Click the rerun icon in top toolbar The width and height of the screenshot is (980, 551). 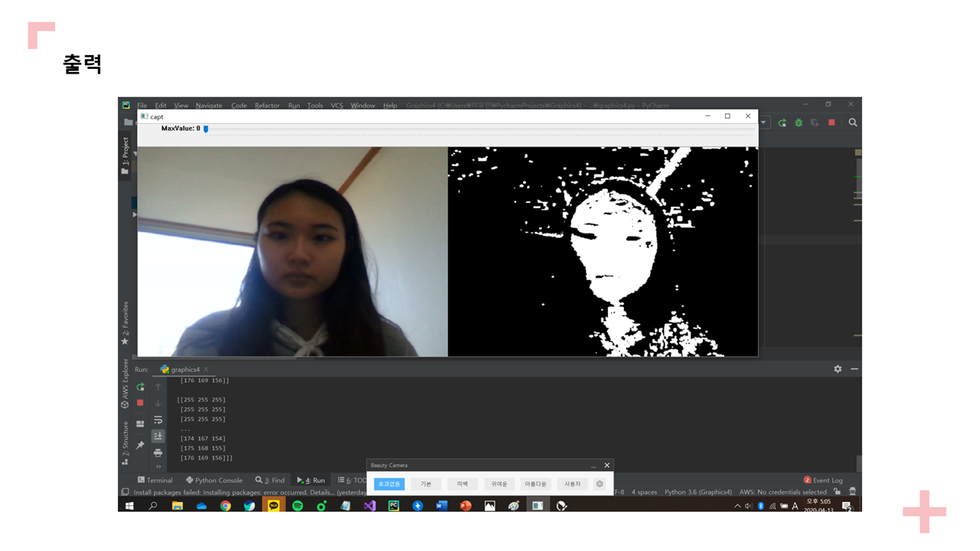coord(782,122)
